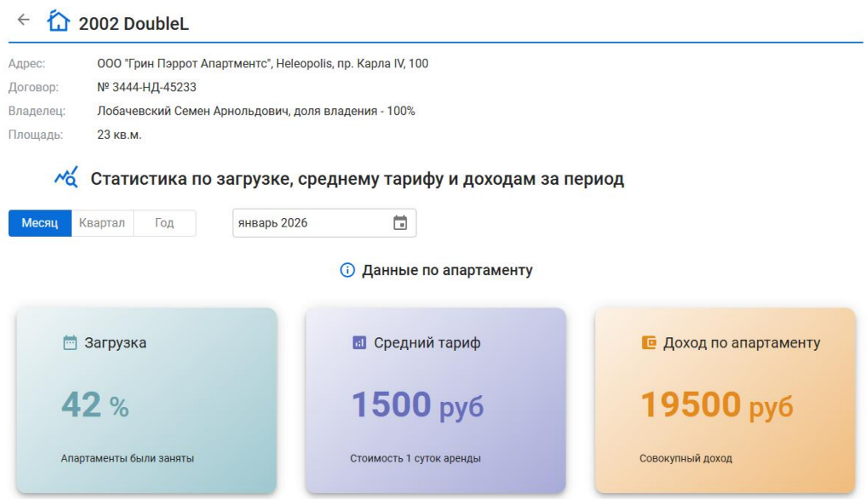Click the январь 2026 date field

point(311,223)
